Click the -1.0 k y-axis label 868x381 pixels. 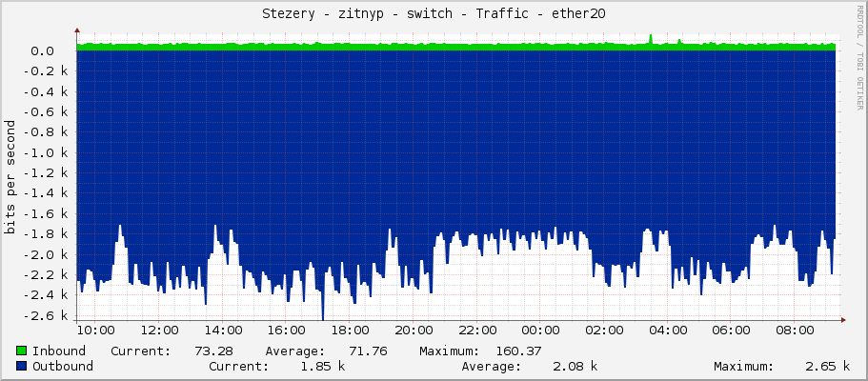[x=46, y=152]
